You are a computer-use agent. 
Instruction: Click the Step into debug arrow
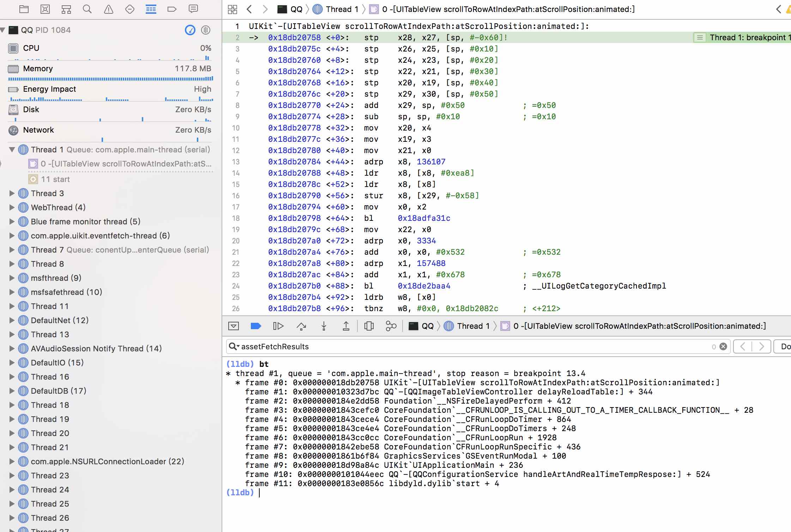click(324, 326)
